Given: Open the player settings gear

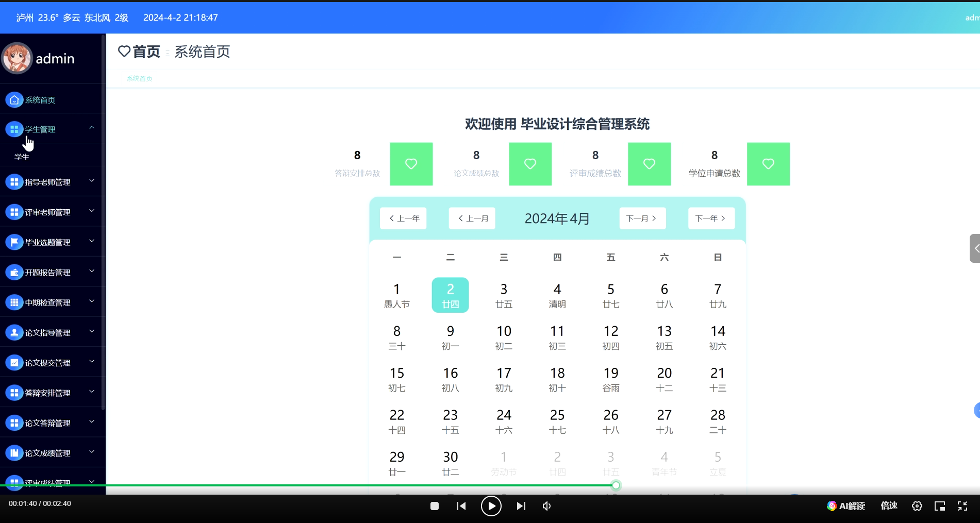Looking at the screenshot, I should coord(917,506).
